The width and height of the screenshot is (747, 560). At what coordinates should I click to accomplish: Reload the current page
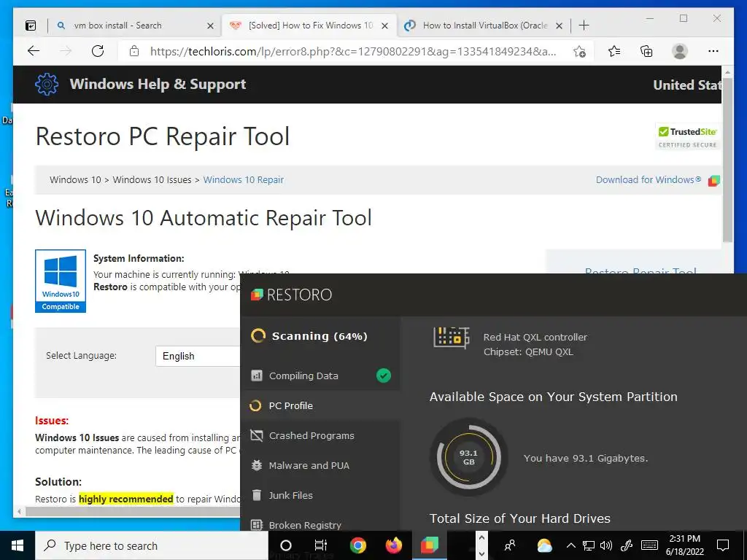pos(98,51)
